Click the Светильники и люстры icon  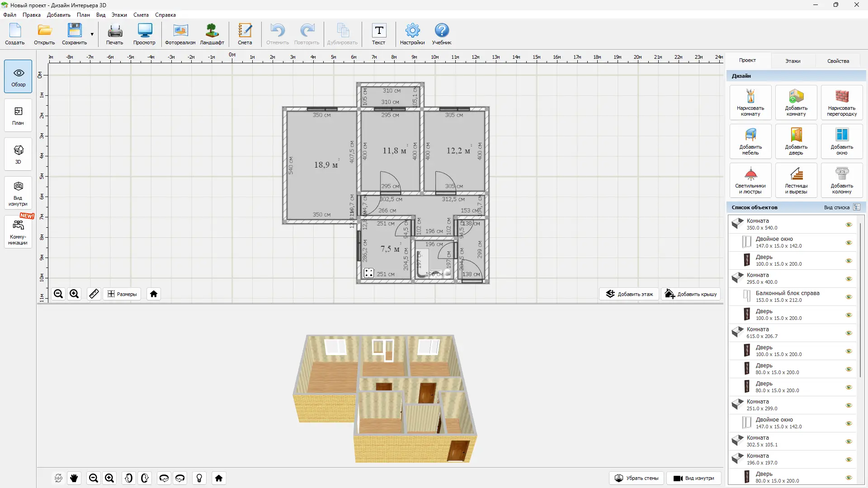(750, 180)
